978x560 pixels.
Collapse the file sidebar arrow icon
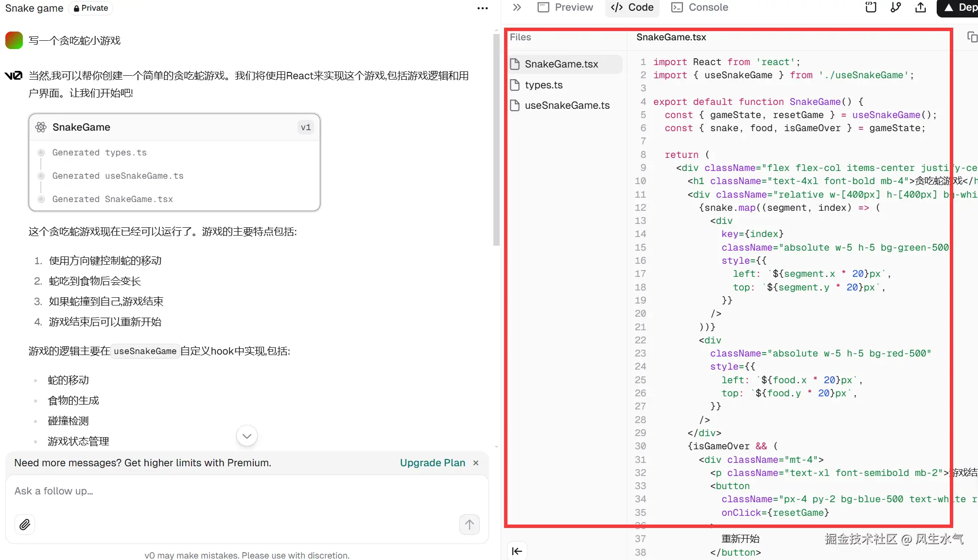517,551
